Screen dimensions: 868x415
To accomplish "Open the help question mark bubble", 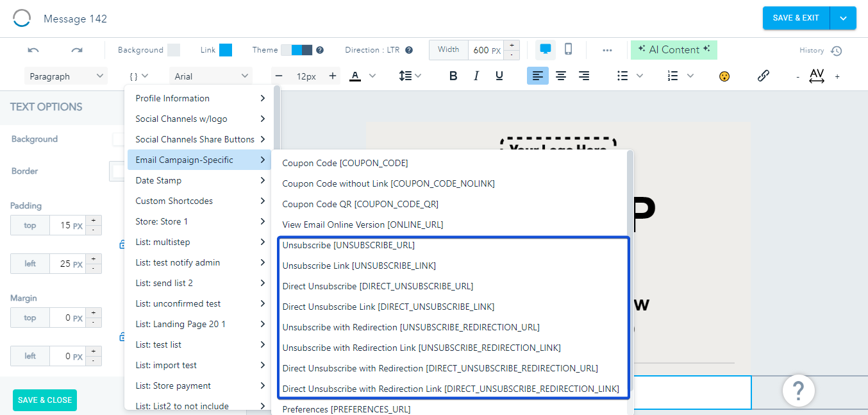I will 798,390.
